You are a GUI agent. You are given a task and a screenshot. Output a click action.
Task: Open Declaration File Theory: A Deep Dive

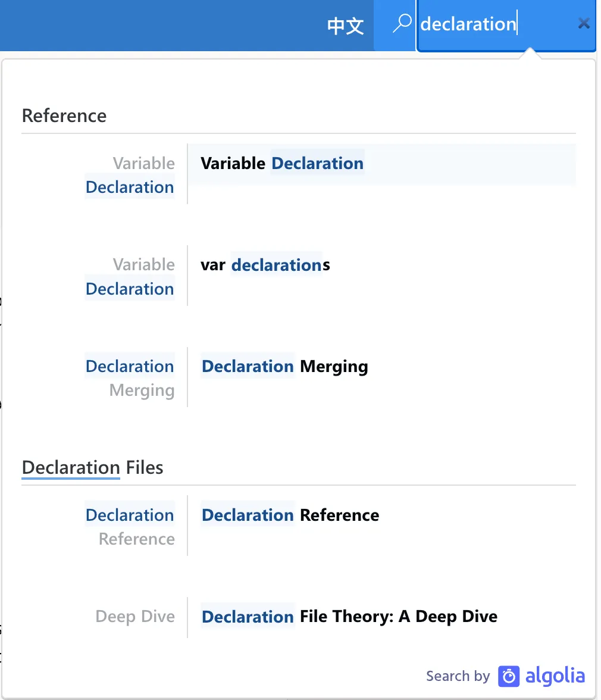click(349, 617)
